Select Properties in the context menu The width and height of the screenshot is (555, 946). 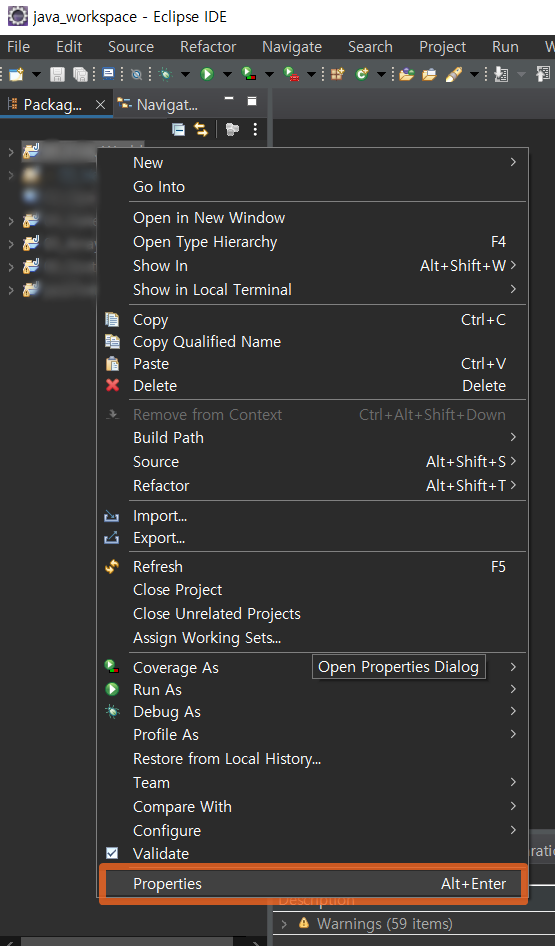[313, 884]
